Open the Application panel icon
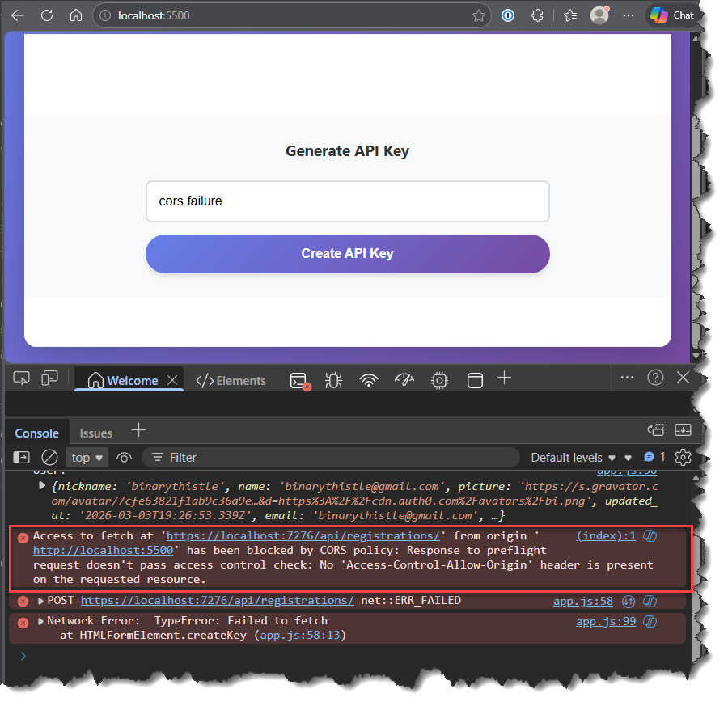The width and height of the screenshot is (728, 706). [x=475, y=379]
